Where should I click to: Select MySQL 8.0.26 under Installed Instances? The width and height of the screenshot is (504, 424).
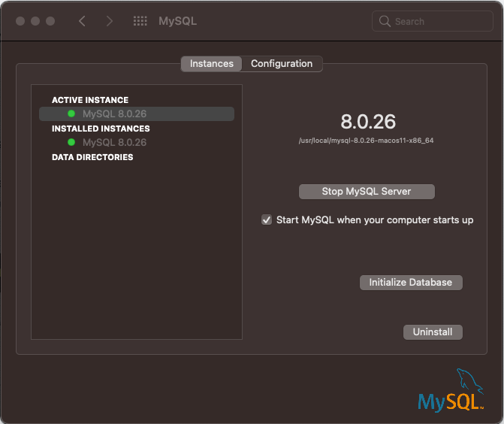(114, 142)
